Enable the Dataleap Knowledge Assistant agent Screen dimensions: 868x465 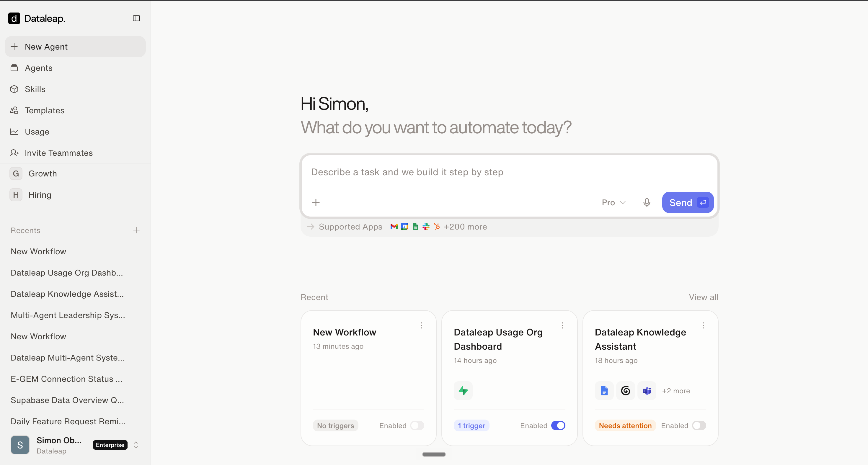point(699,425)
